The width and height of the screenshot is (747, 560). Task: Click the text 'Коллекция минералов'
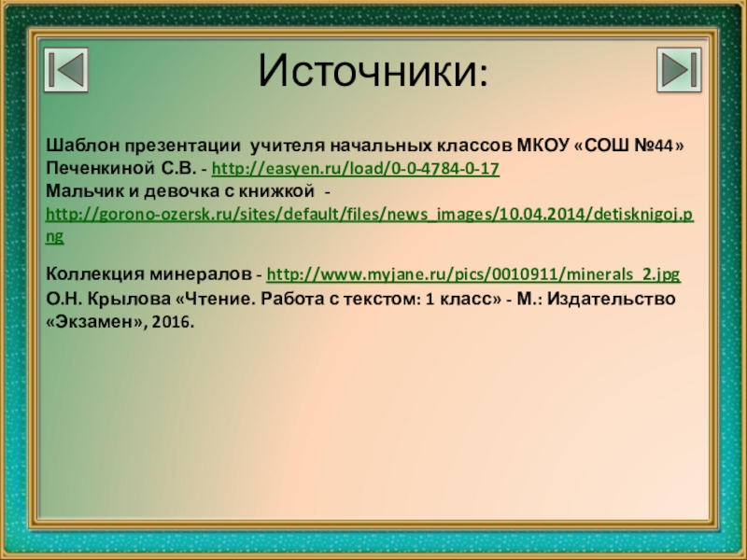coord(148,274)
